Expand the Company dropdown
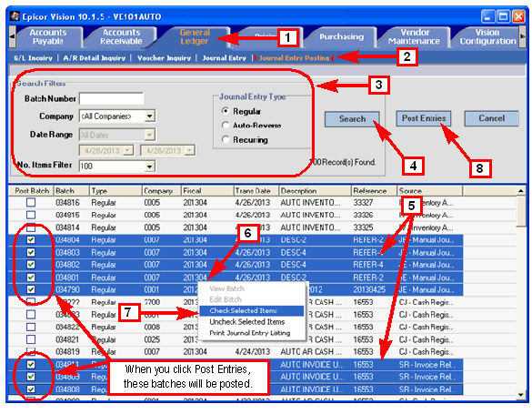 [150, 116]
